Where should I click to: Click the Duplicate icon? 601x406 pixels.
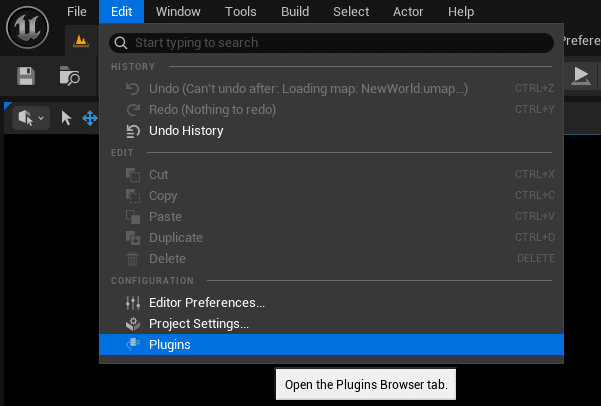point(133,238)
